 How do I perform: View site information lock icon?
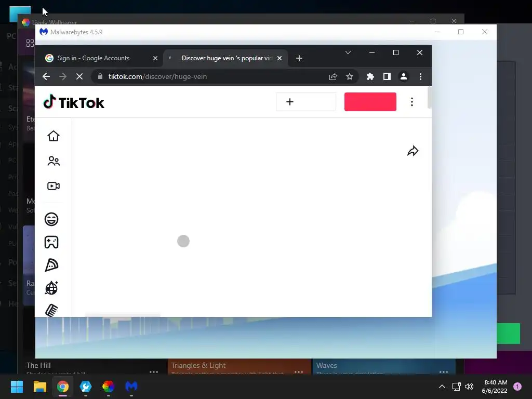coord(100,77)
